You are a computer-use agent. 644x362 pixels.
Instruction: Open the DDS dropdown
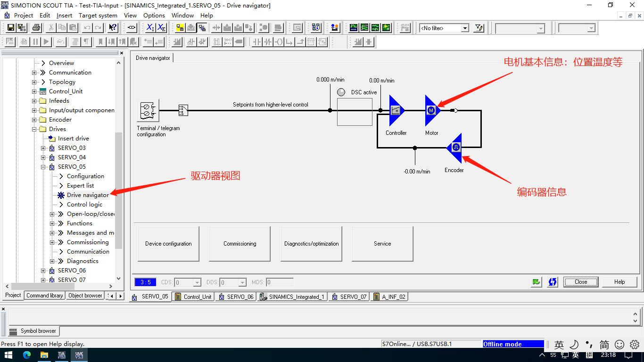tap(242, 283)
